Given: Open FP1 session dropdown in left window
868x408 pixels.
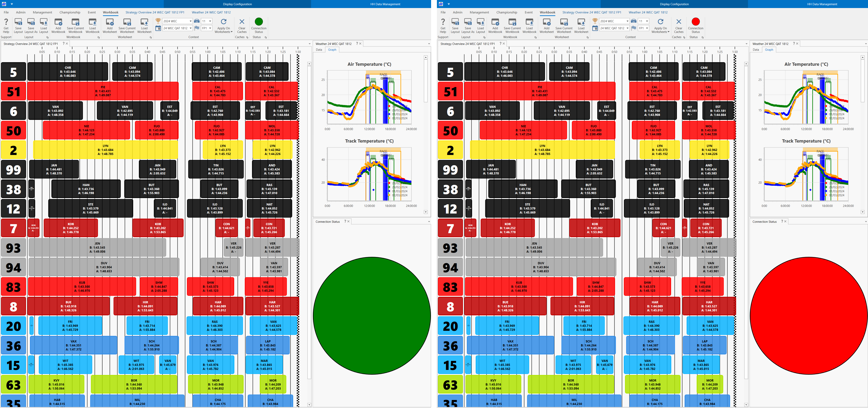Looking at the screenshot, I should pyautogui.click(x=210, y=28).
